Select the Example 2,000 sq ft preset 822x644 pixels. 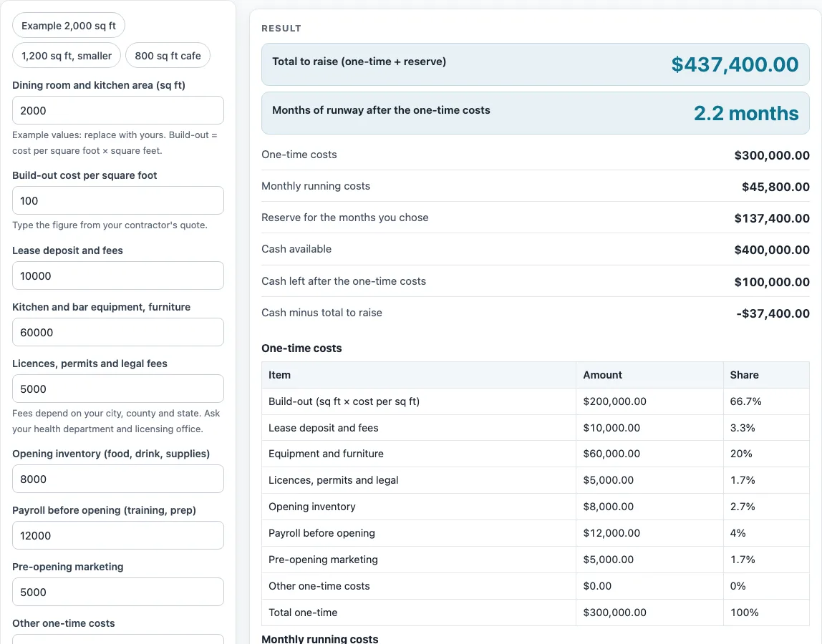(x=69, y=26)
